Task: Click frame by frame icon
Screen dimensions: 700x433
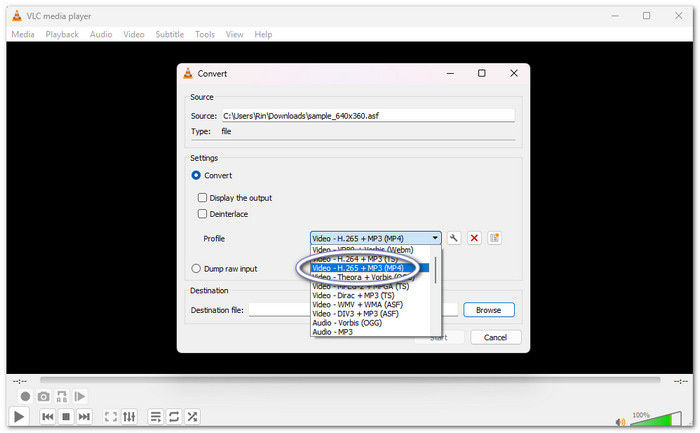Action: pyautogui.click(x=79, y=396)
